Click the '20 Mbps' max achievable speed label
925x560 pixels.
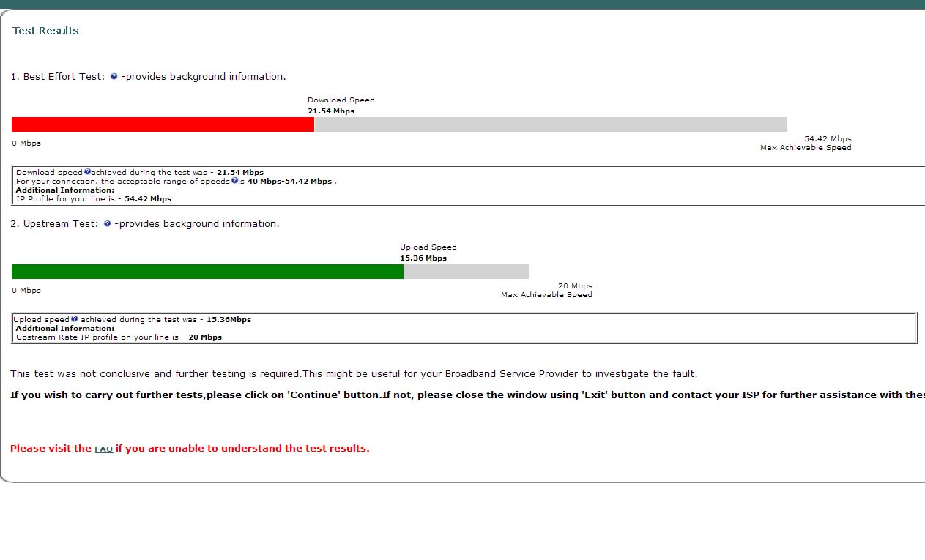[575, 285]
